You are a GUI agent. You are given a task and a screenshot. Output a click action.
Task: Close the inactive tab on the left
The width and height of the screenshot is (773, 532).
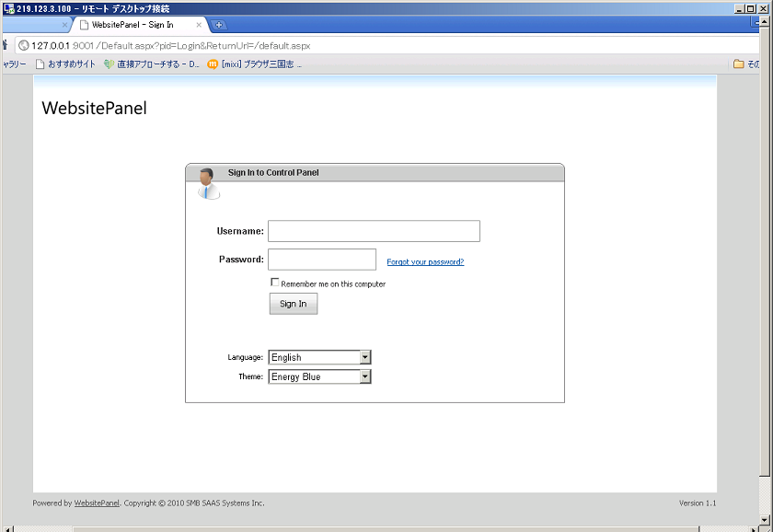click(x=64, y=25)
